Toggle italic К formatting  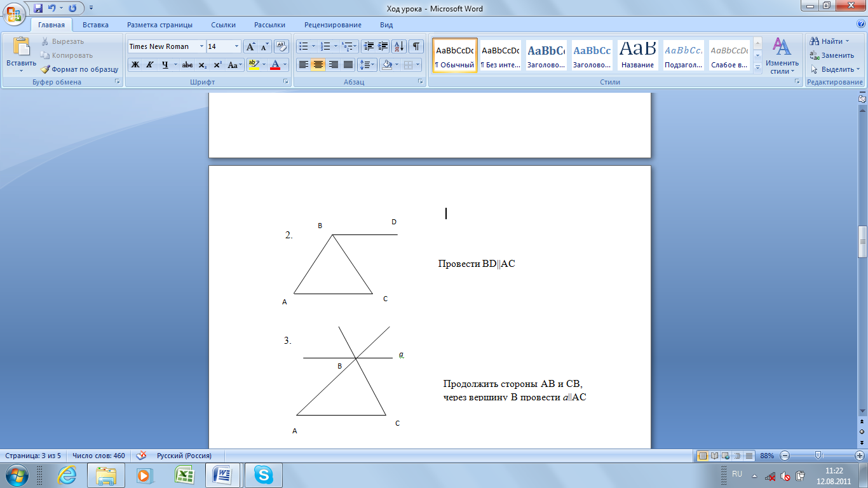click(x=150, y=65)
